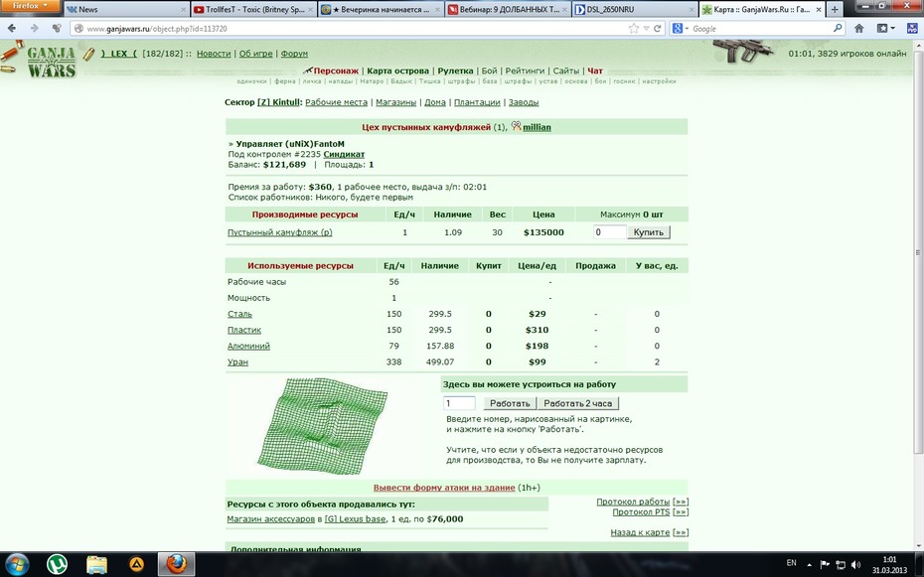Open the network tray icon

[x=841, y=564]
